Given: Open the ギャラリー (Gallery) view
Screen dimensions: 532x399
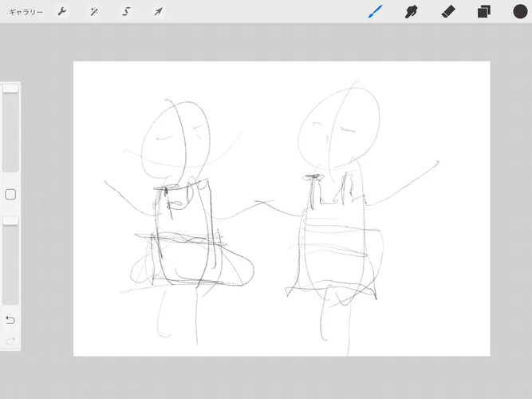Looking at the screenshot, I should click(26, 12).
